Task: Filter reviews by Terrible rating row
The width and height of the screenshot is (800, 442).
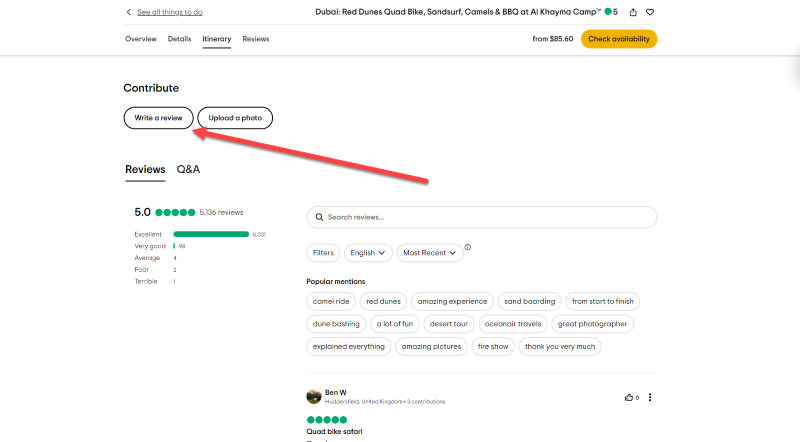Action: pyautogui.click(x=154, y=281)
